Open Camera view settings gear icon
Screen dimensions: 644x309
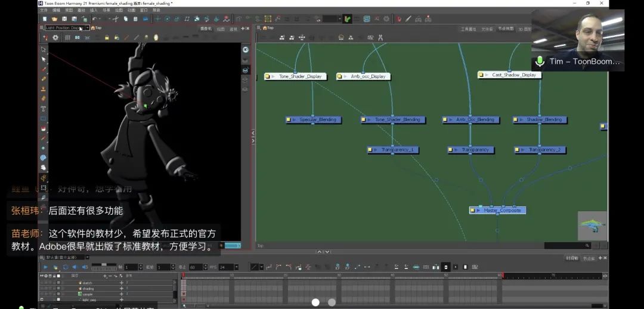point(55,38)
